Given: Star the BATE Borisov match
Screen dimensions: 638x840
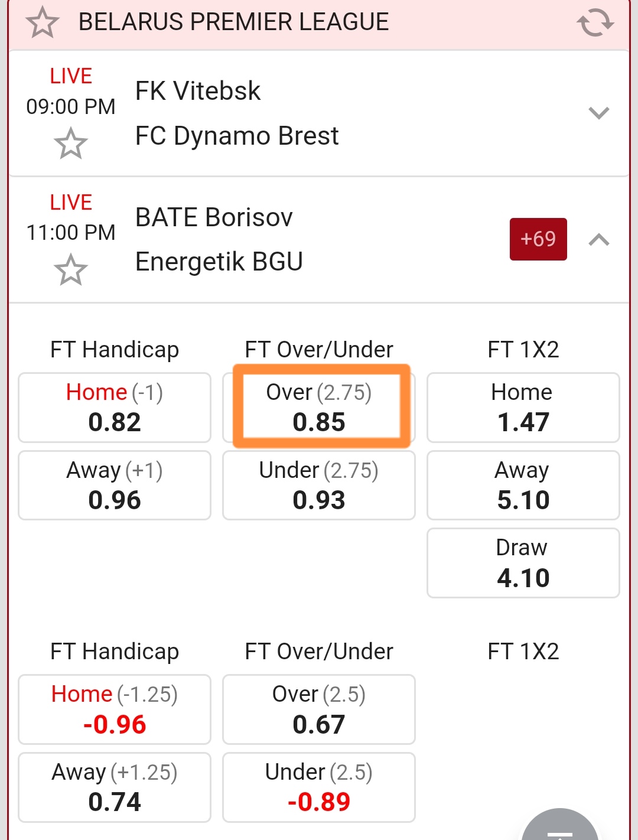Looking at the screenshot, I should coord(71,270).
